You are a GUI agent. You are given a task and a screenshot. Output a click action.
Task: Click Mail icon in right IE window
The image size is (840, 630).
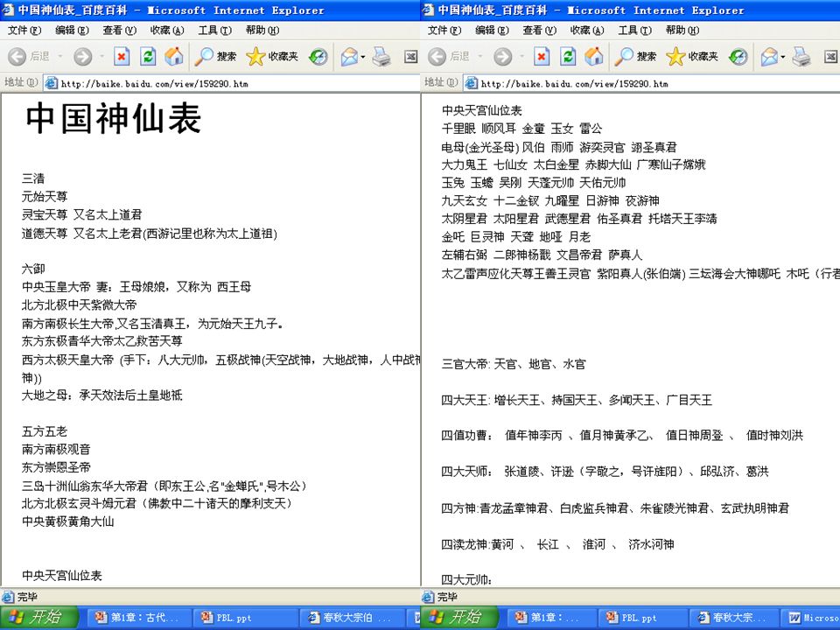(x=769, y=56)
